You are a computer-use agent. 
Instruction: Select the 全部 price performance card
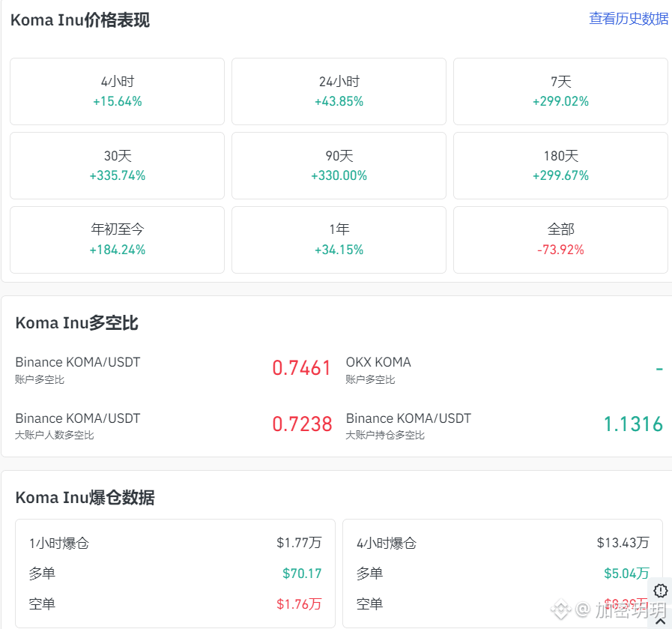[560, 240]
